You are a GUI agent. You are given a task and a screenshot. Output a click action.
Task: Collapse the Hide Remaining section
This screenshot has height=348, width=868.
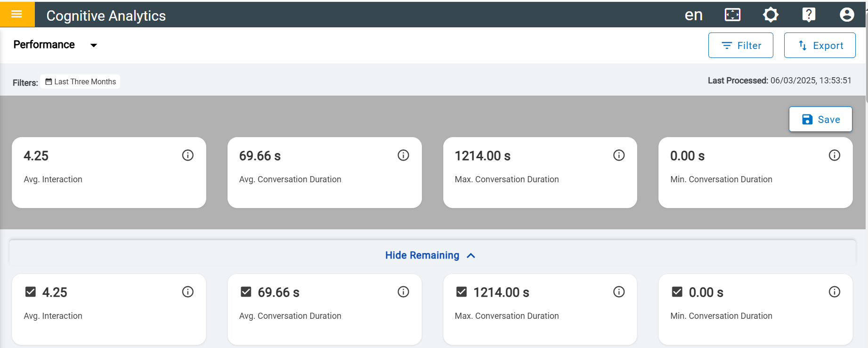click(430, 255)
